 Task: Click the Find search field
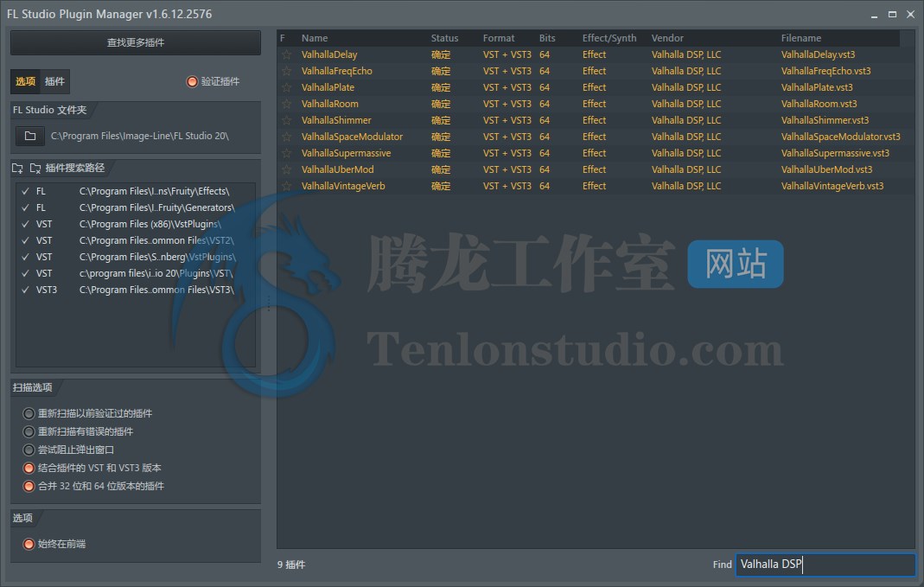tap(825, 564)
